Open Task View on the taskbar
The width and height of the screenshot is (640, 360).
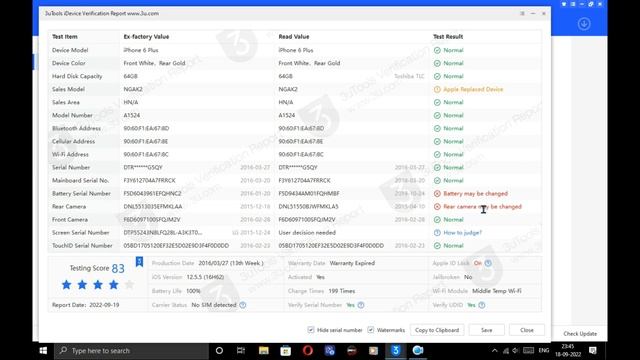[x=241, y=351]
